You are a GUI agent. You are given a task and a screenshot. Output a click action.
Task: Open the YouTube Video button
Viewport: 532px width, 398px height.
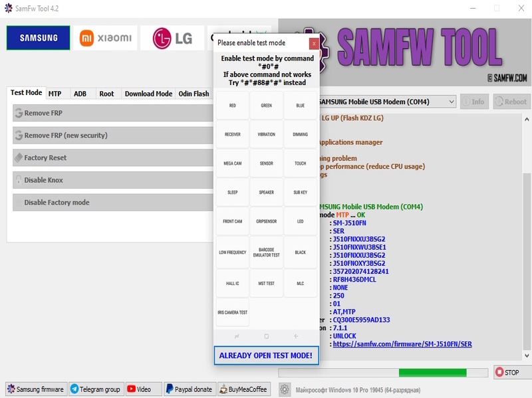[x=144, y=389]
